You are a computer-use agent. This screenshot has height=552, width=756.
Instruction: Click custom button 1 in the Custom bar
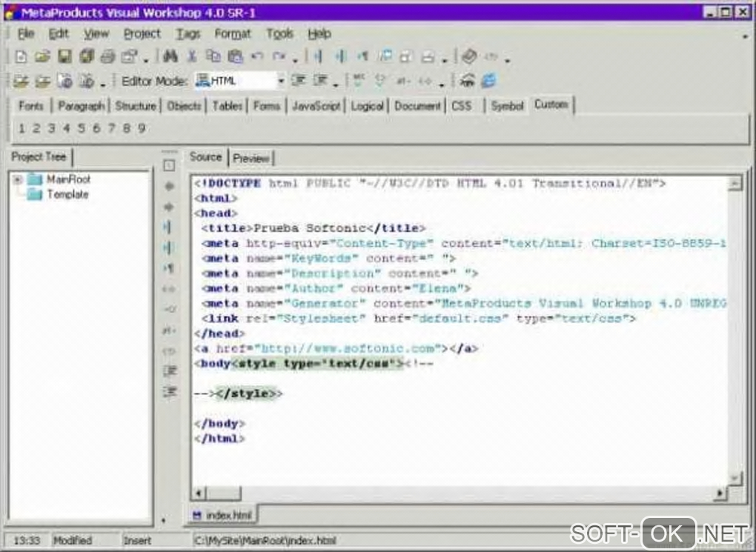click(x=21, y=128)
